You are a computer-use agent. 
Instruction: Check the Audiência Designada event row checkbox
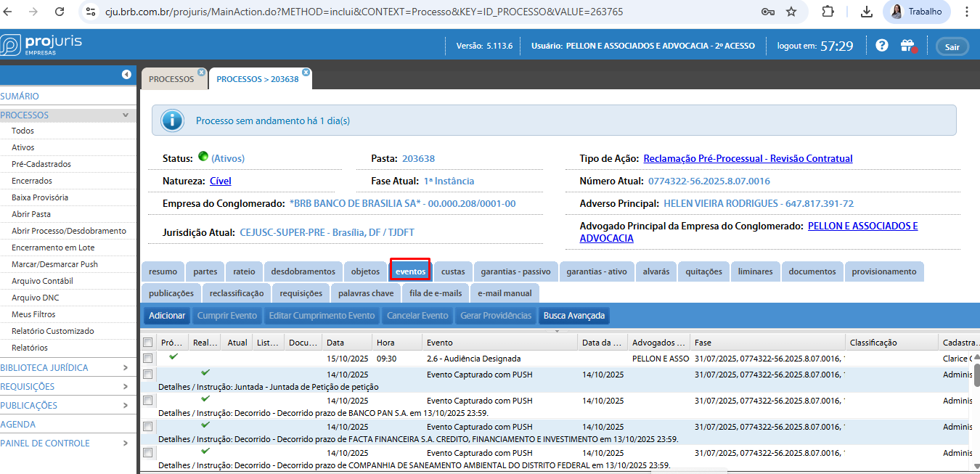click(148, 359)
